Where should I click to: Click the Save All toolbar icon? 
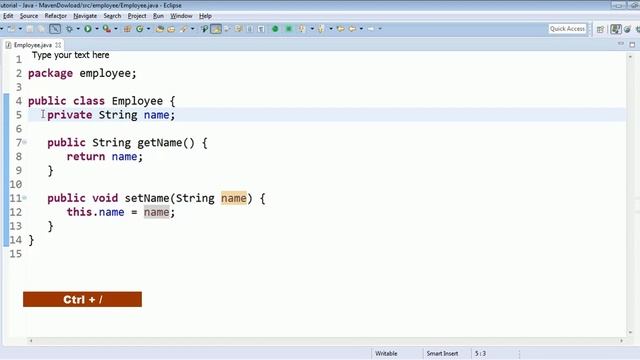click(41, 29)
